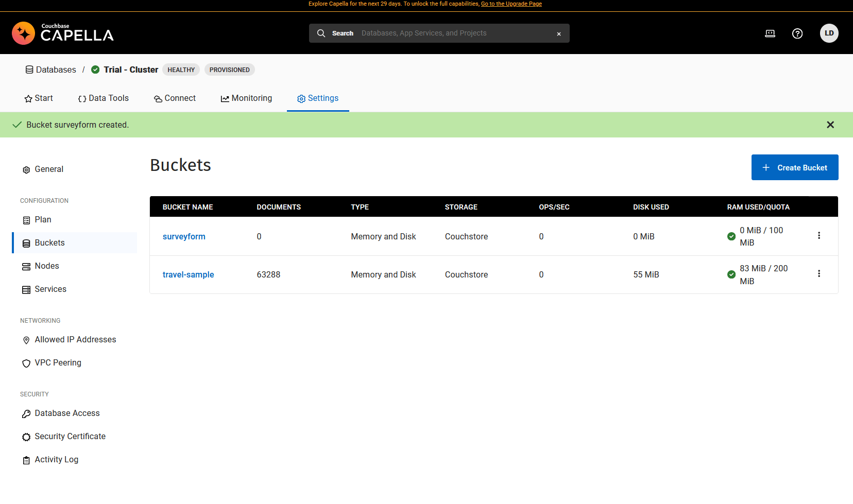Viewport: 853px width, 504px height.
Task: Click the DISK USED column header
Action: (x=651, y=207)
